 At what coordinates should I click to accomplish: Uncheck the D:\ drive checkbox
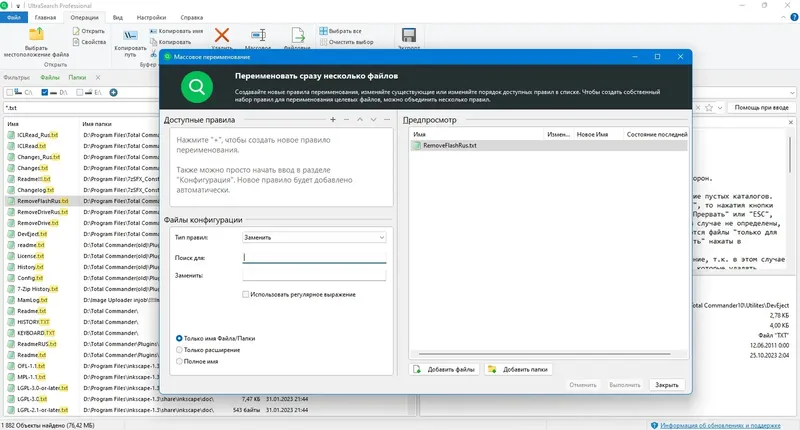[x=44, y=92]
